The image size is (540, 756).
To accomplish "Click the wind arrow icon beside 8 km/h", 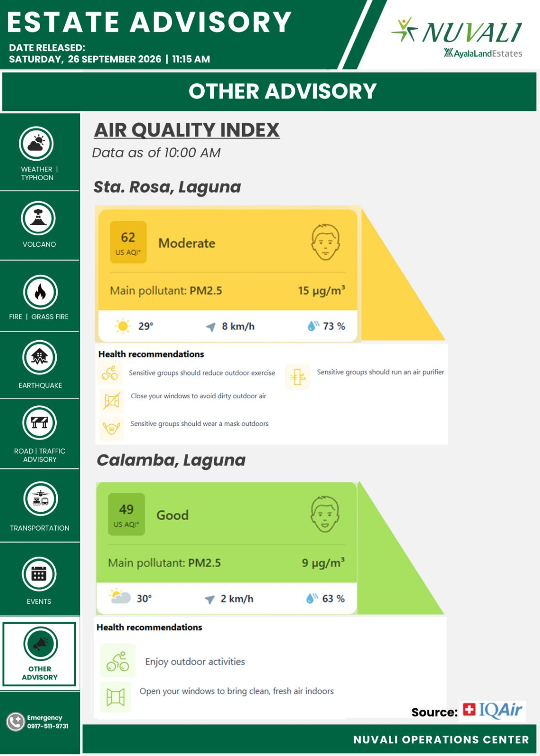I will [211, 326].
